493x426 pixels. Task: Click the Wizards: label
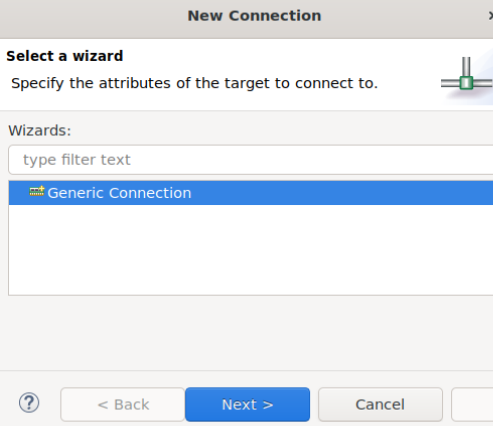40,130
